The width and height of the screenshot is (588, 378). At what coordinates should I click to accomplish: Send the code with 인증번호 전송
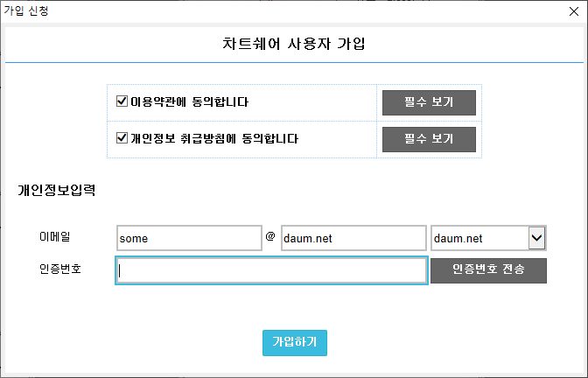tap(488, 270)
